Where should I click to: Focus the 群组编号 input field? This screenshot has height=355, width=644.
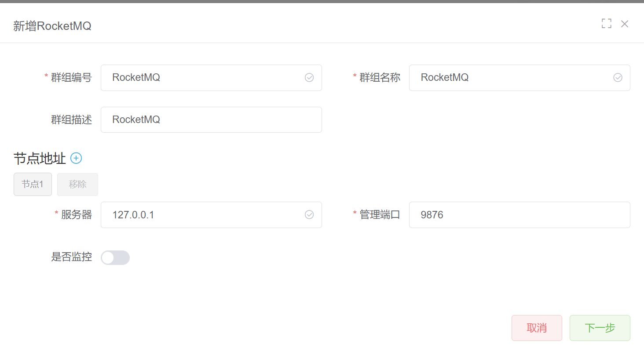click(211, 78)
